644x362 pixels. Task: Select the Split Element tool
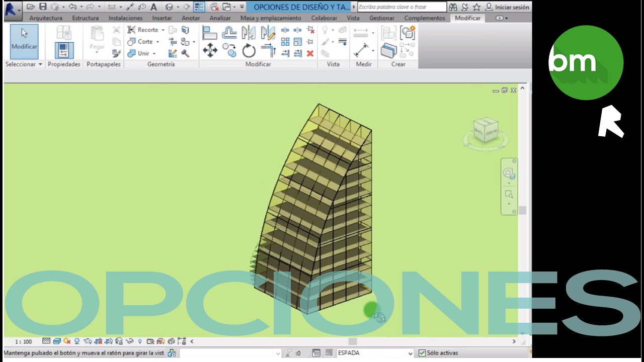tap(285, 30)
